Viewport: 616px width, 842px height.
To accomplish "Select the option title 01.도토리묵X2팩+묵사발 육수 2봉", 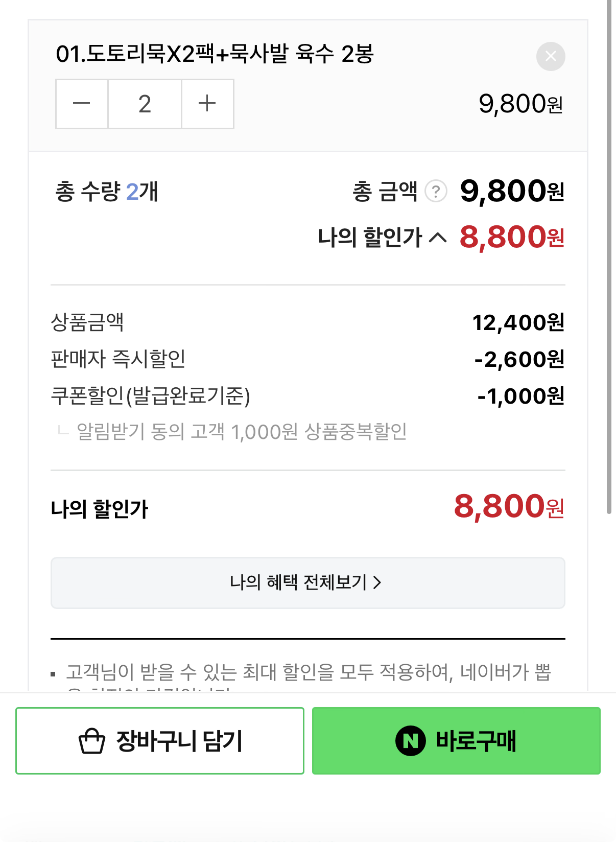I will click(x=215, y=54).
